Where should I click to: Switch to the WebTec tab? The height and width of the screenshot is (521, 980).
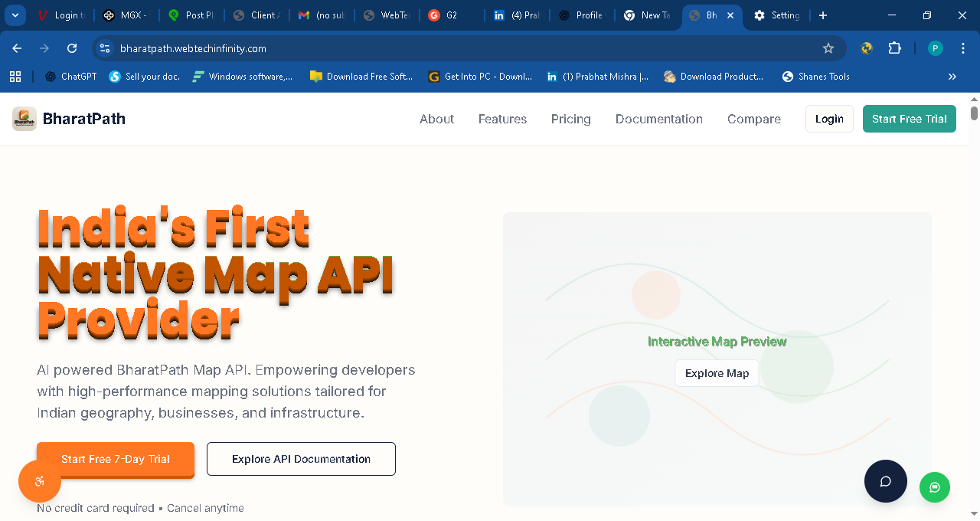(x=386, y=15)
